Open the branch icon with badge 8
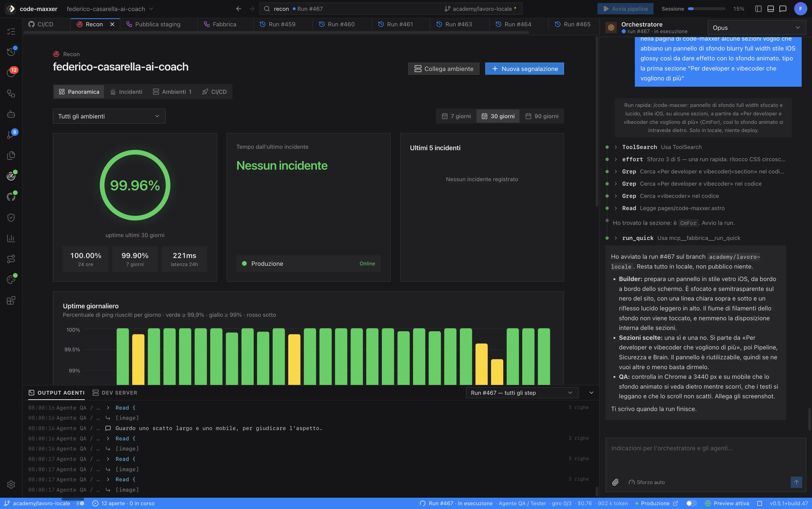812x509 pixels. tap(11, 135)
